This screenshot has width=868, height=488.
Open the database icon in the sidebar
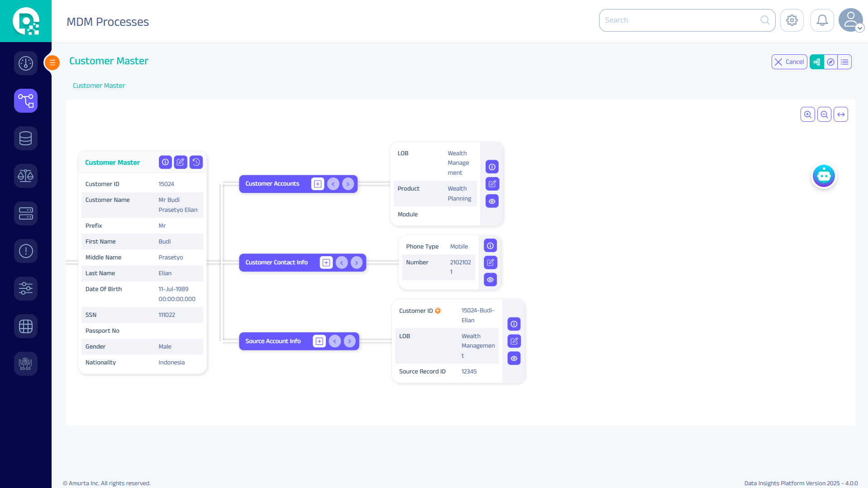click(x=26, y=138)
